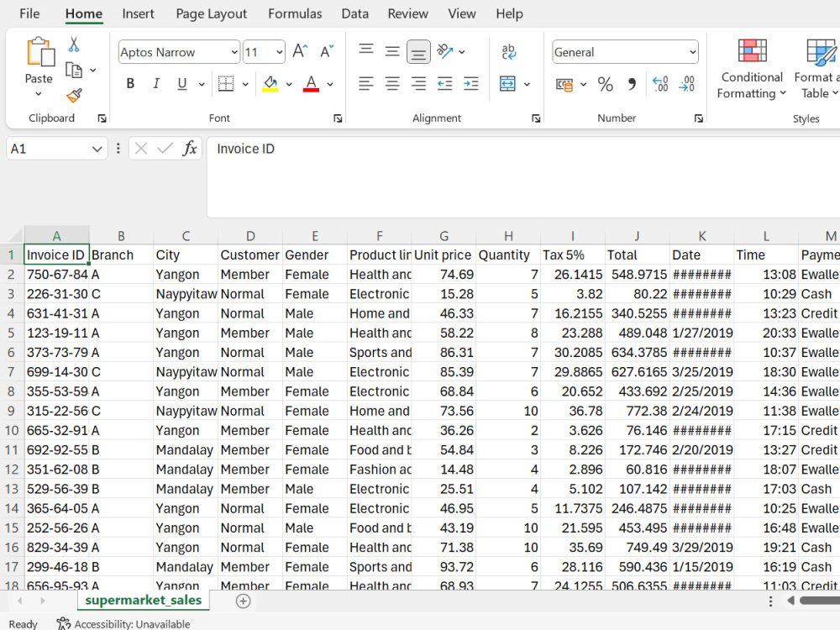The image size is (840, 630).
Task: Open the File tab
Action: pyautogui.click(x=29, y=14)
